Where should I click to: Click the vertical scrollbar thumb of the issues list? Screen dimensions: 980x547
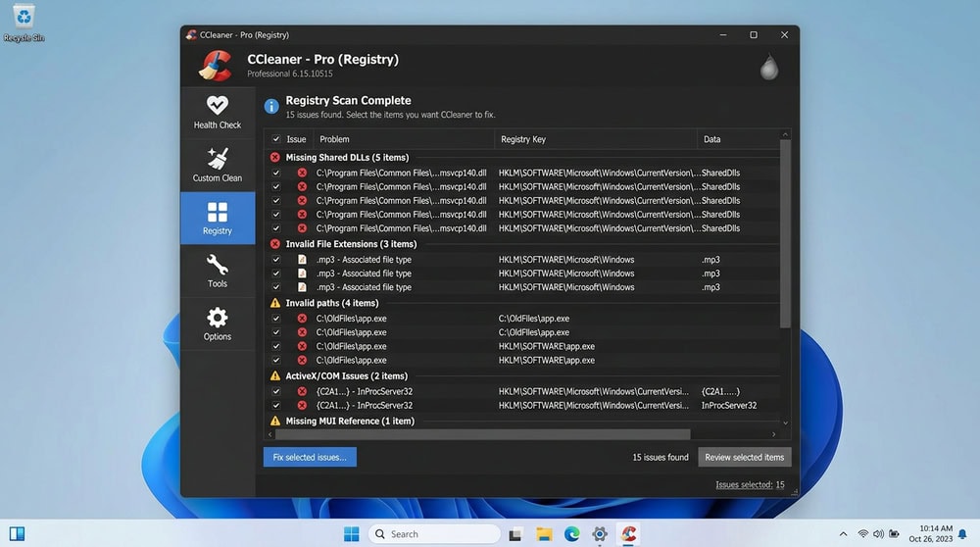tap(786, 232)
